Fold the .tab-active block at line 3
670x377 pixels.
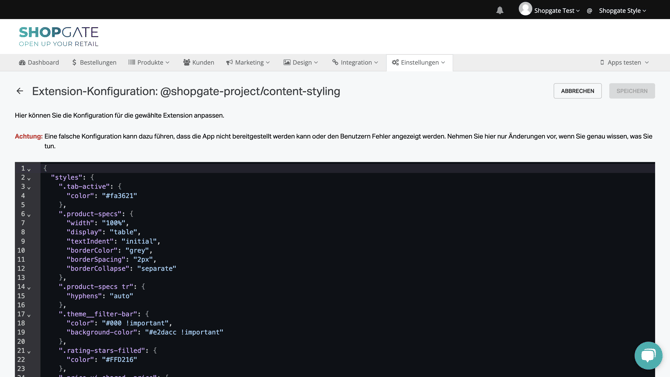(x=29, y=187)
